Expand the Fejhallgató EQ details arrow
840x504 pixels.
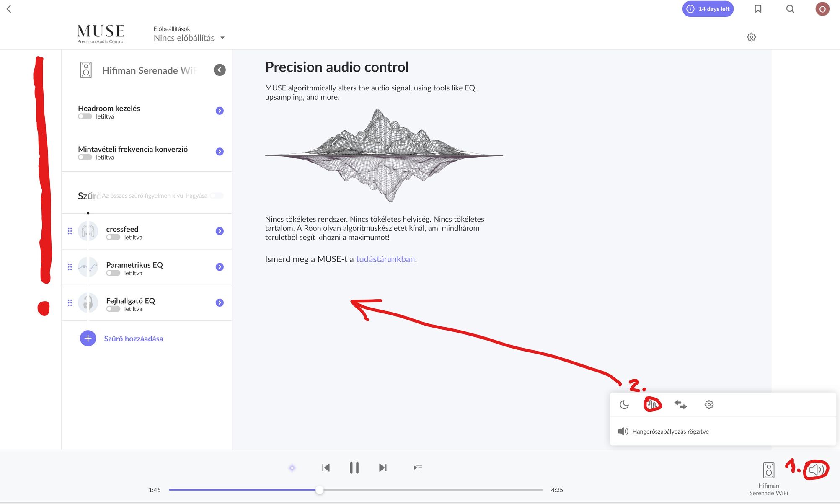(x=220, y=302)
